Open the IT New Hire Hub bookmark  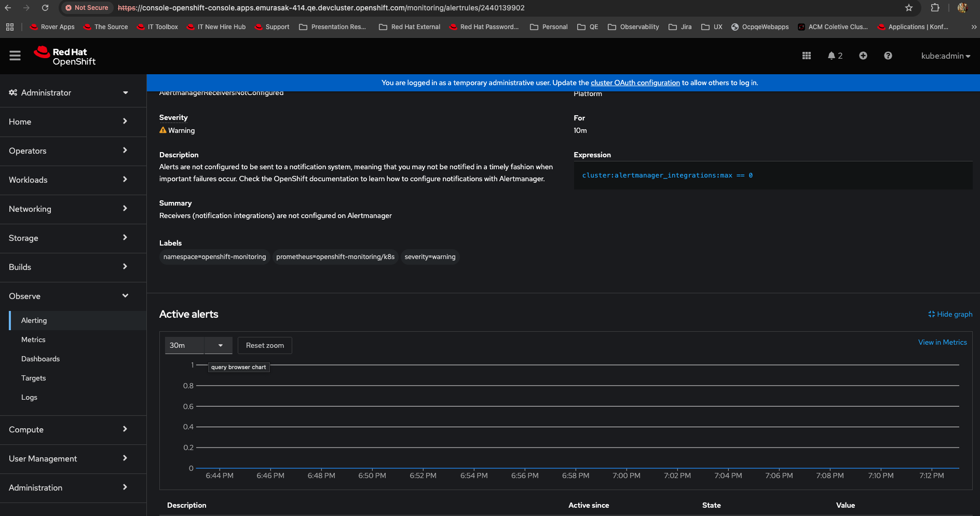coord(216,27)
